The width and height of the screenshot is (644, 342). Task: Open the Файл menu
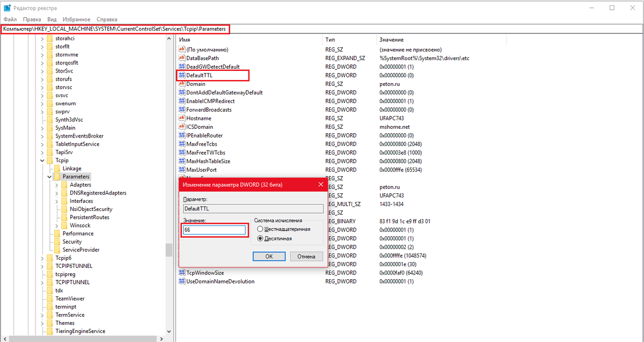click(10, 19)
